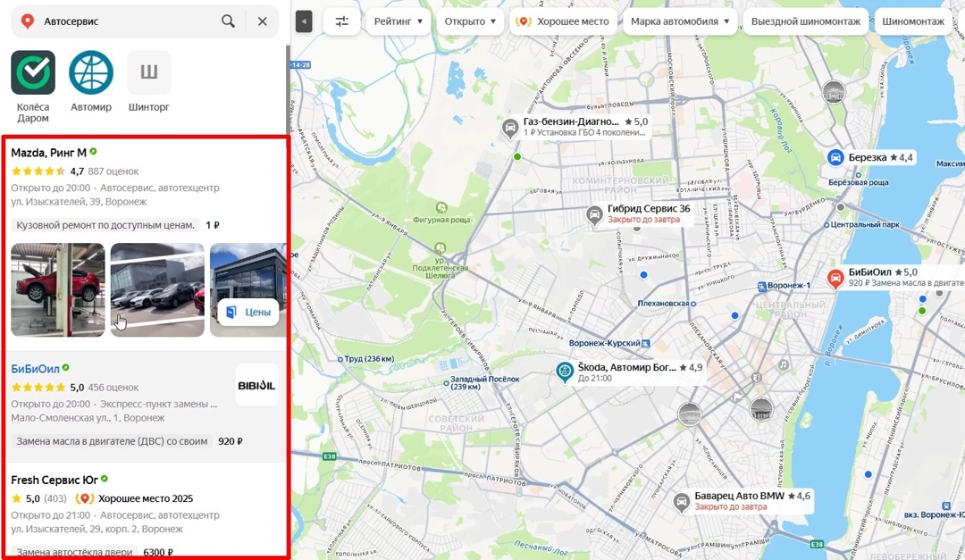The height and width of the screenshot is (560, 965).
Task: Click Замена автостекла двери service tag
Action: (74, 552)
